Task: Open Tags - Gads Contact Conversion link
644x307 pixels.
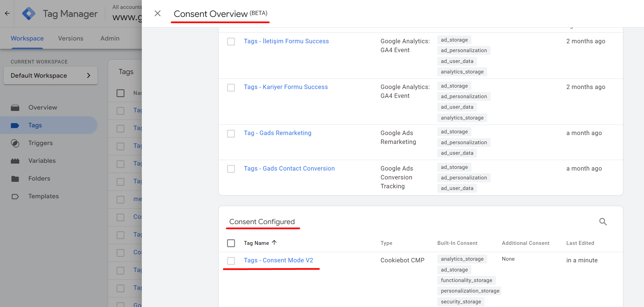Action: point(289,168)
